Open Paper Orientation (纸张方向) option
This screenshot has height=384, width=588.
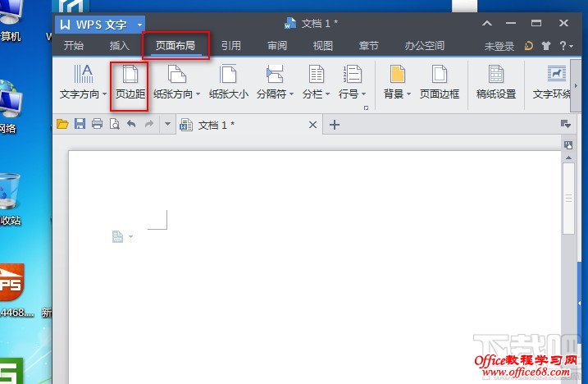click(x=176, y=82)
